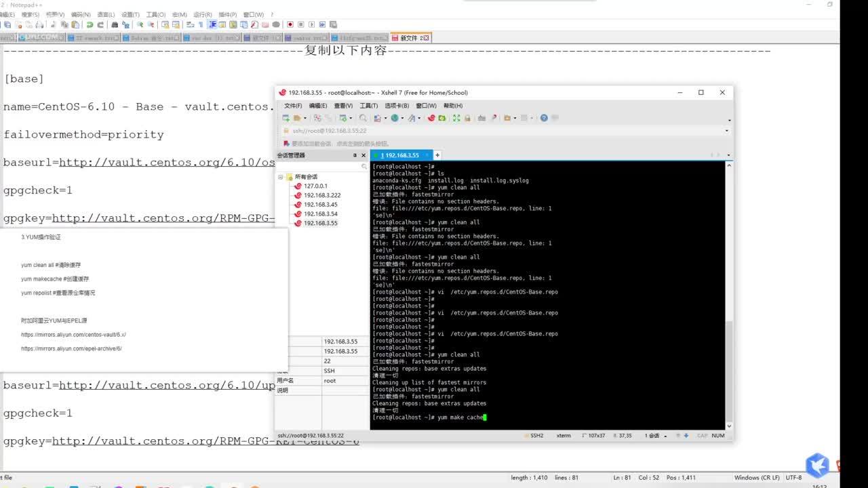Click the Notepad++ record macro button
The image size is (868, 488).
tap(290, 24)
